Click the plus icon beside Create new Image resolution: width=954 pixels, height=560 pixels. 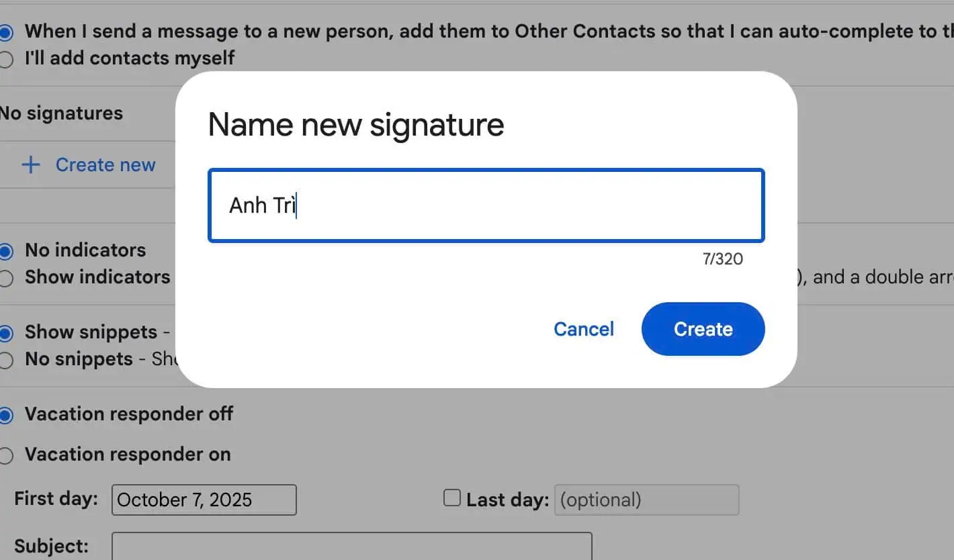pos(31,165)
